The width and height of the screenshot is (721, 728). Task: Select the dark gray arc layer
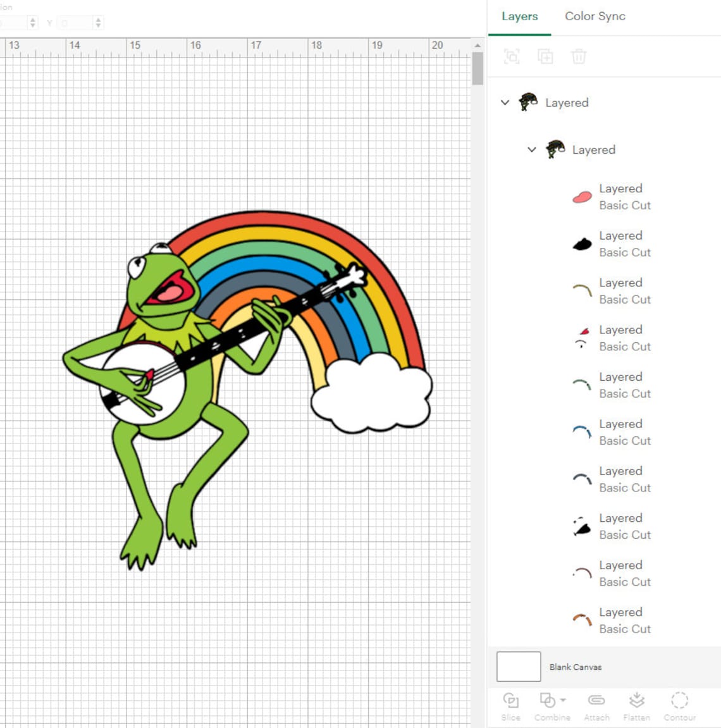(582, 479)
